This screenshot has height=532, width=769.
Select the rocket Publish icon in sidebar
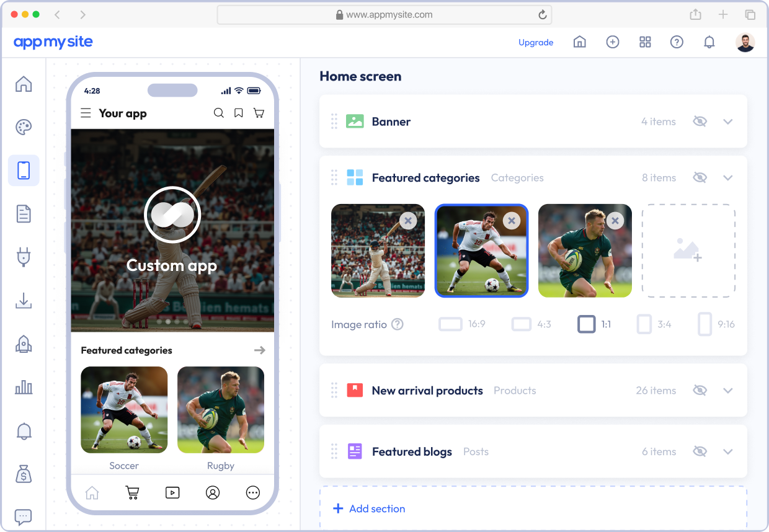tap(24, 344)
